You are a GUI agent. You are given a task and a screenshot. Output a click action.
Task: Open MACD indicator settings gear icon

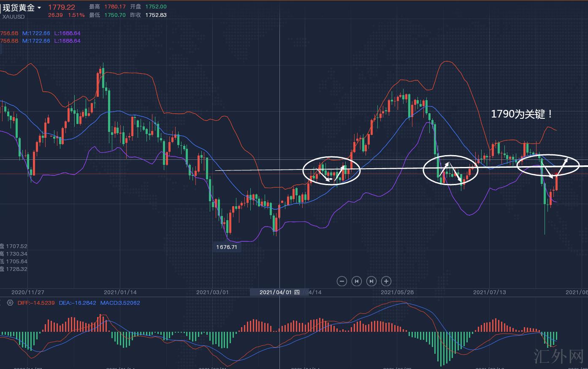click(x=10, y=303)
